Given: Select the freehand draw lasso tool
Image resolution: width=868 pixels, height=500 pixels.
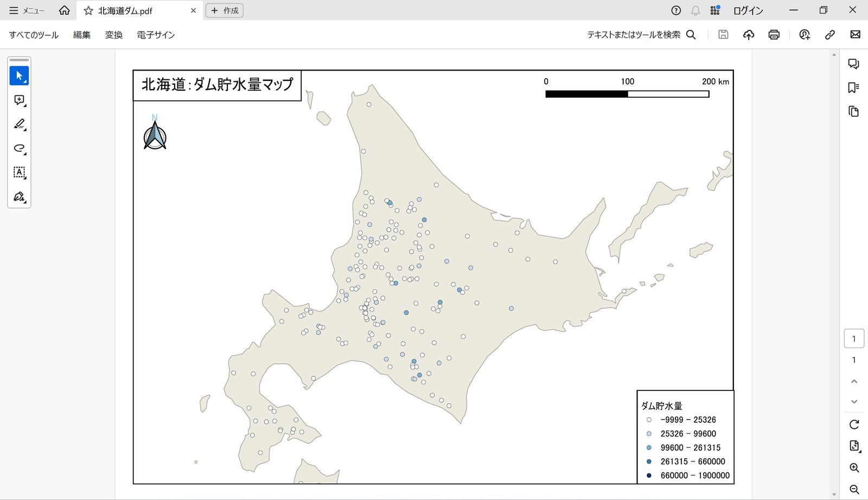Looking at the screenshot, I should coord(19,148).
